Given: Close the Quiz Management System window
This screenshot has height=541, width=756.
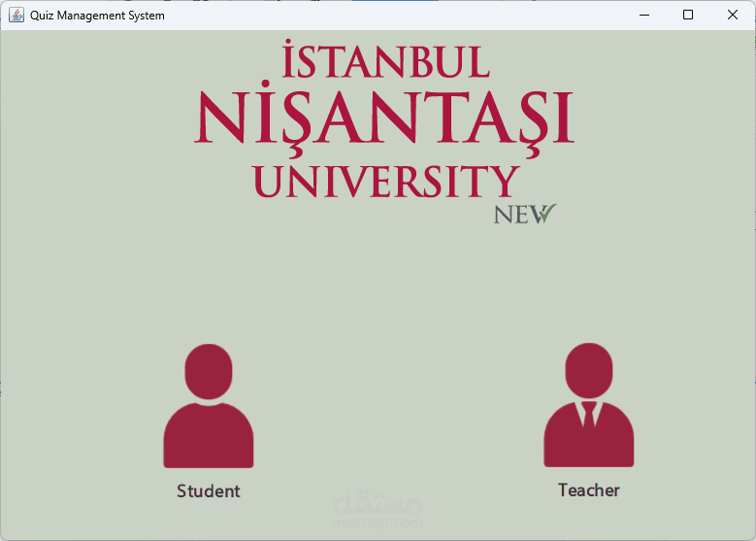Looking at the screenshot, I should click(x=733, y=15).
